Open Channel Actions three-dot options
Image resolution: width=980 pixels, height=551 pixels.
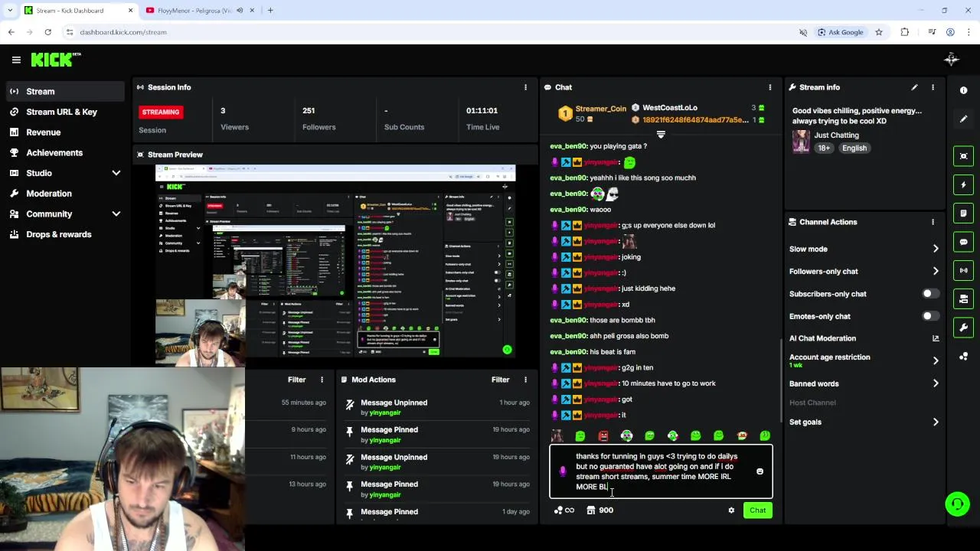tap(933, 222)
